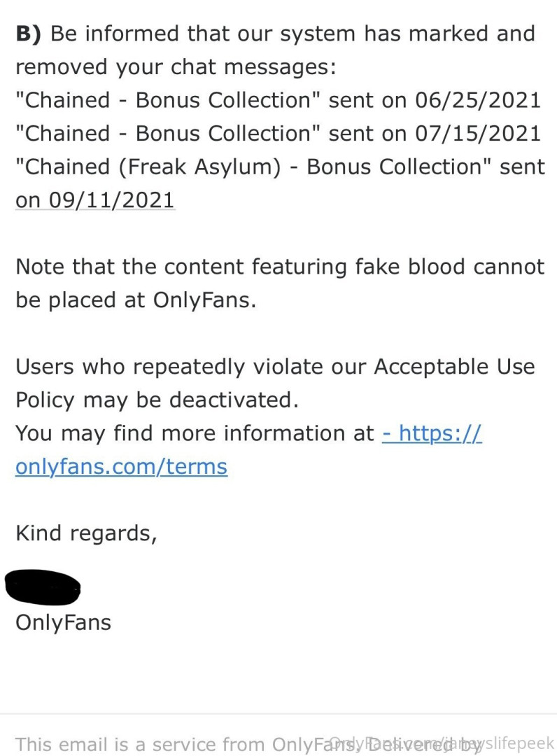Click the bold "B)" section marker
This screenshot has height=756, width=557.
click(x=29, y=33)
